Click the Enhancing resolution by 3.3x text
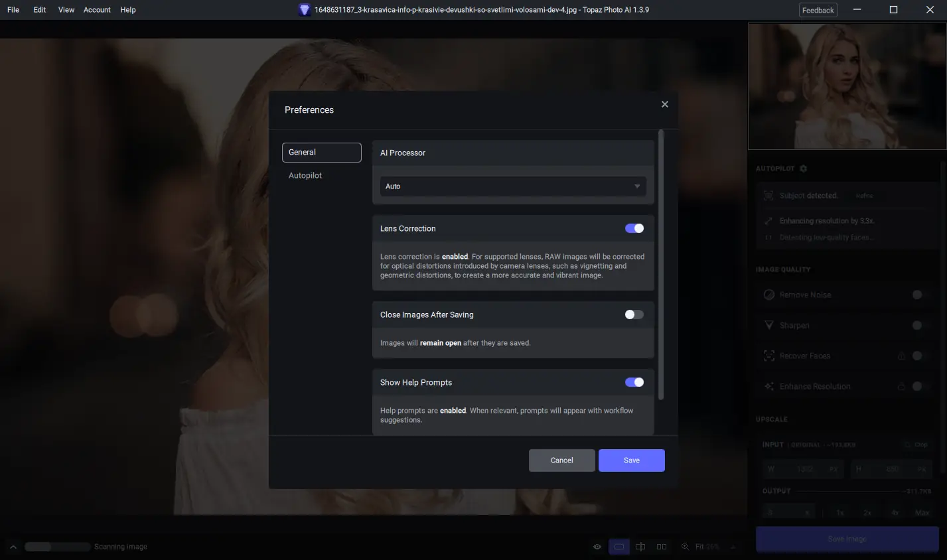 [x=827, y=221]
